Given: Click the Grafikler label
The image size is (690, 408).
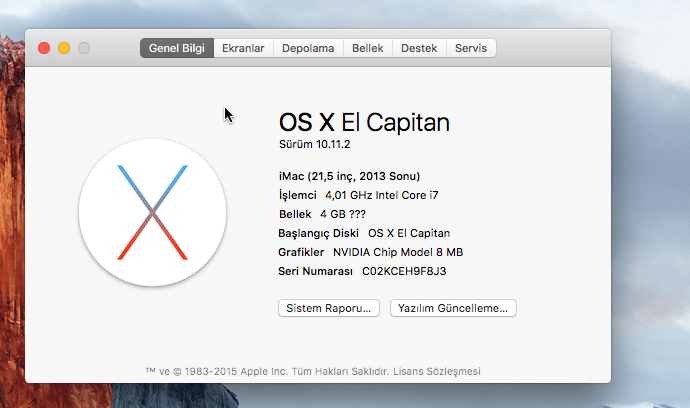Looking at the screenshot, I should point(301,252).
